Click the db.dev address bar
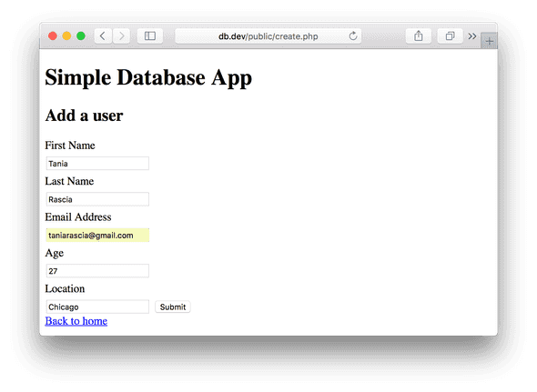 [268, 36]
